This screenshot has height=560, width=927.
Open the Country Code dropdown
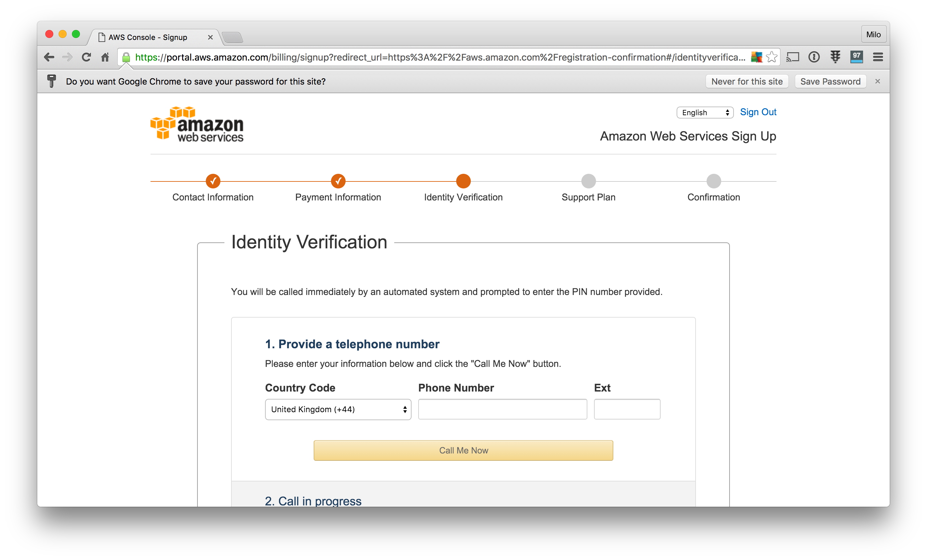tap(337, 409)
